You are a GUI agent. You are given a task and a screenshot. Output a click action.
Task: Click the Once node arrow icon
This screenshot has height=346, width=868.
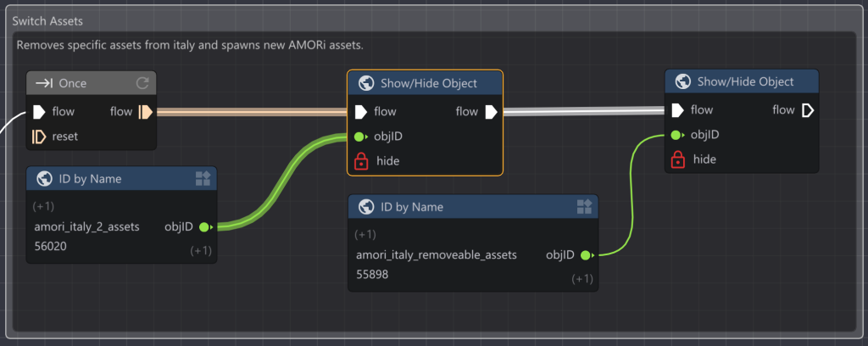point(43,83)
